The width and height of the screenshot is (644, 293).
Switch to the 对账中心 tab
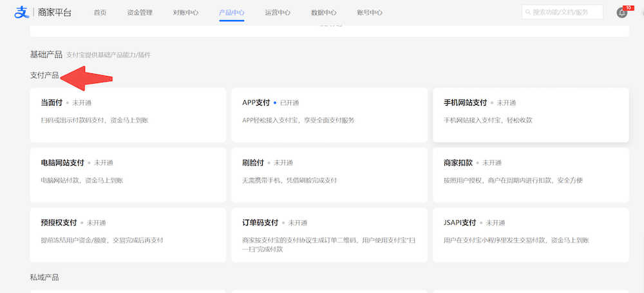click(185, 12)
